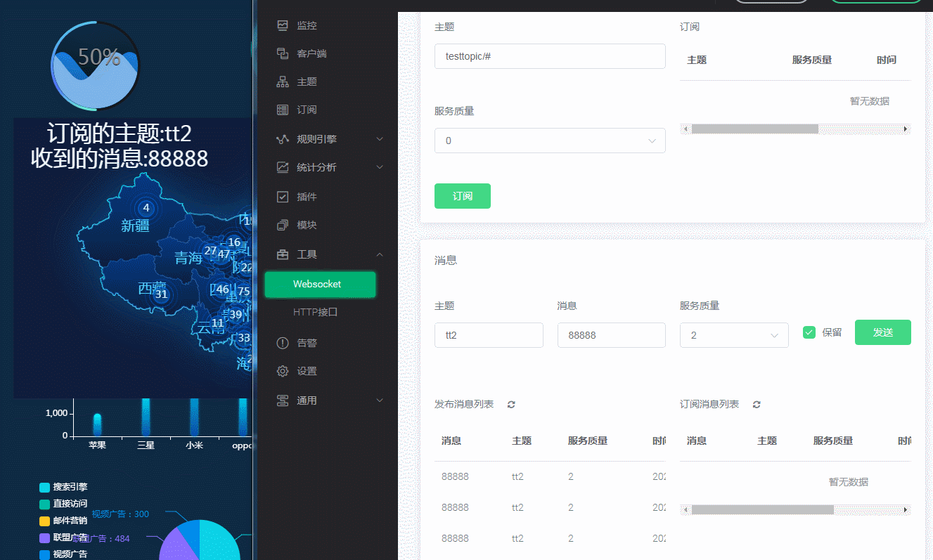Click the 告警 alert icon
Screen dimensions: 933x560
(x=283, y=343)
